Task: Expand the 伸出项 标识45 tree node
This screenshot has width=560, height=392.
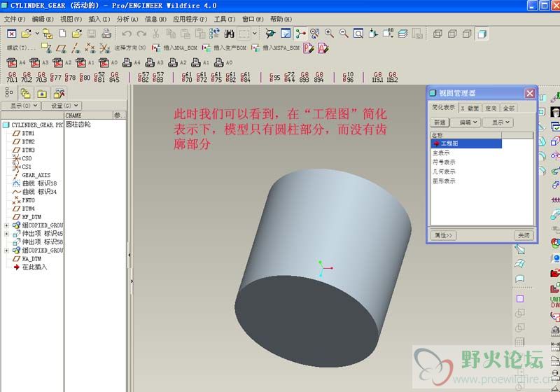Action: click(x=6, y=234)
